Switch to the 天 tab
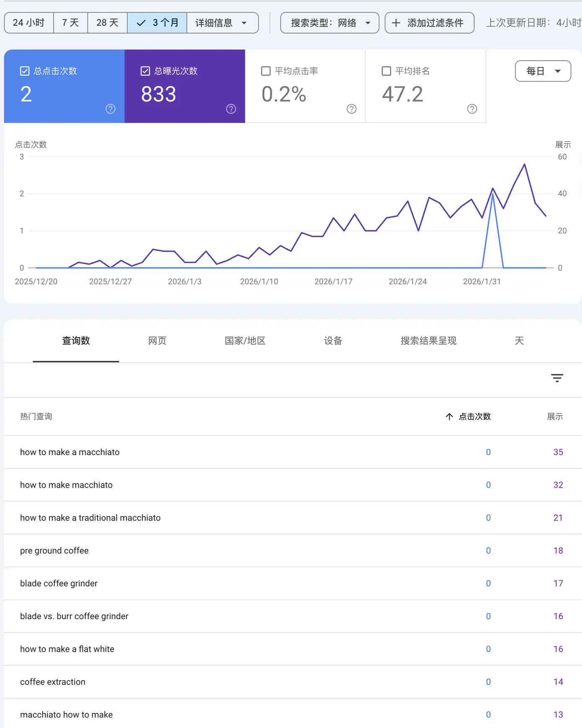The height and width of the screenshot is (728, 582). tap(519, 341)
